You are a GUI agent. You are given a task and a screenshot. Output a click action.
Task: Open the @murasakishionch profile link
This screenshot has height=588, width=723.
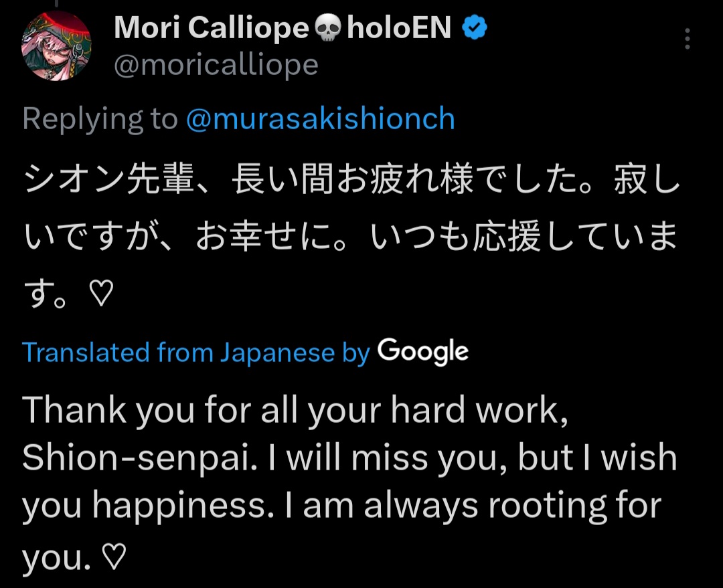click(321, 119)
